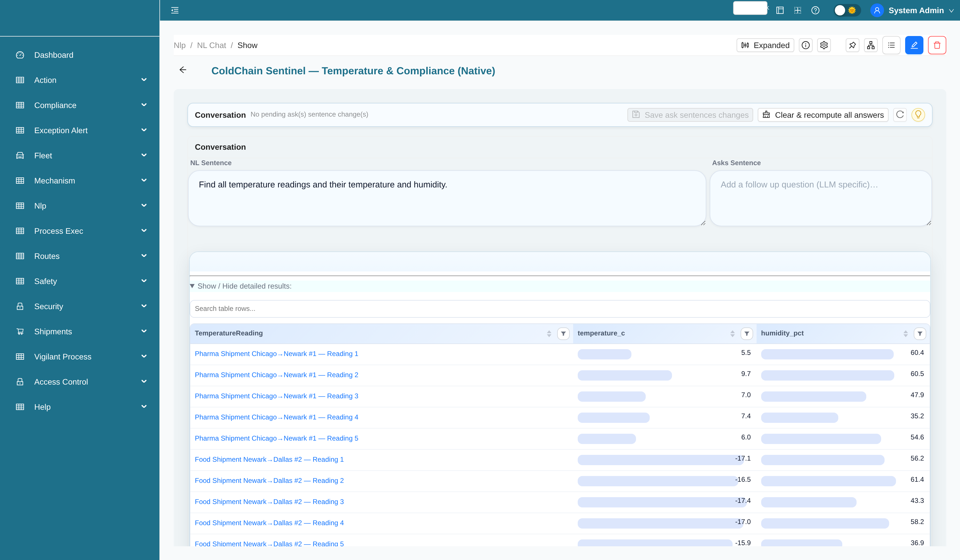The image size is (960, 560).
Task: Open the lightbulb suggestions icon
Action: click(918, 115)
